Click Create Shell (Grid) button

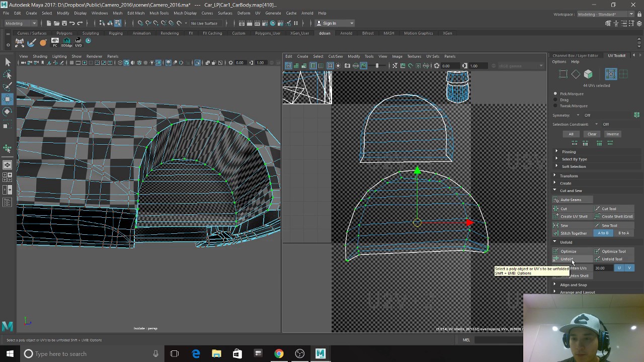617,217
